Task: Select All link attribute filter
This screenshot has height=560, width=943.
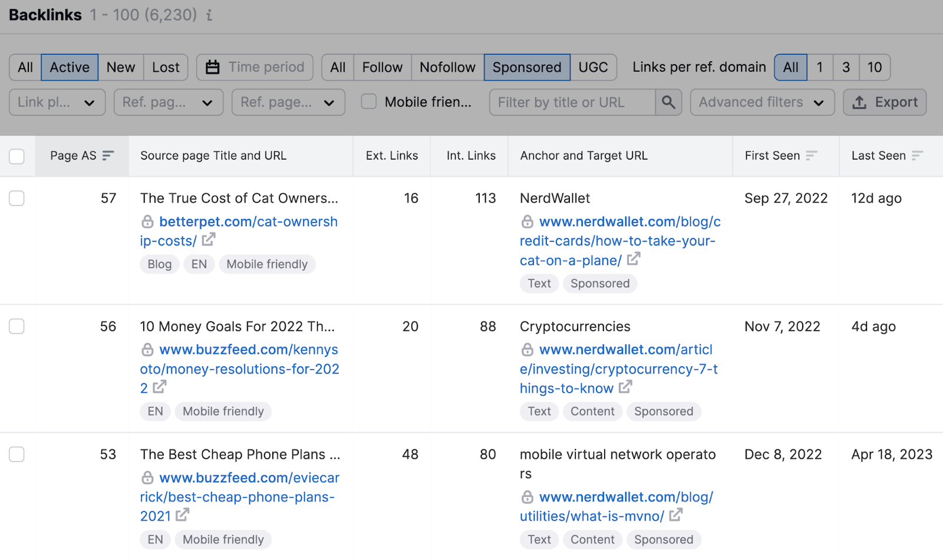Action: pyautogui.click(x=338, y=67)
